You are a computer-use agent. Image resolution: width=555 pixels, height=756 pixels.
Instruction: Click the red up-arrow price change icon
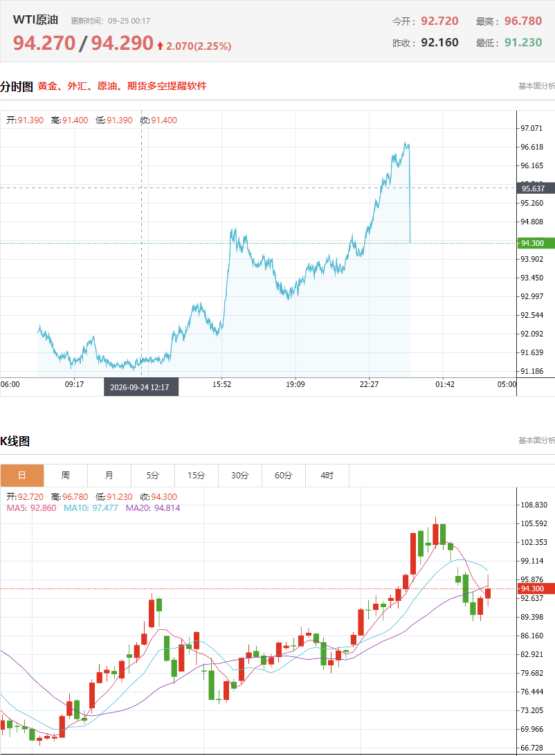[161, 46]
